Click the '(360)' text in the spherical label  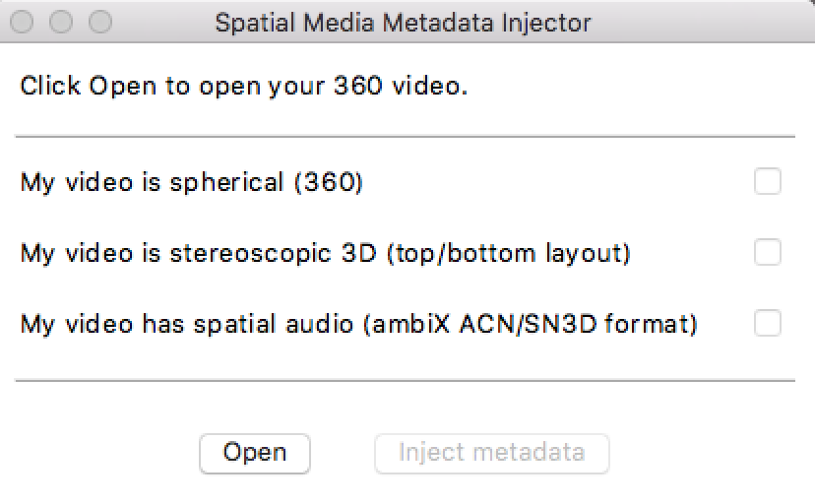click(x=329, y=182)
